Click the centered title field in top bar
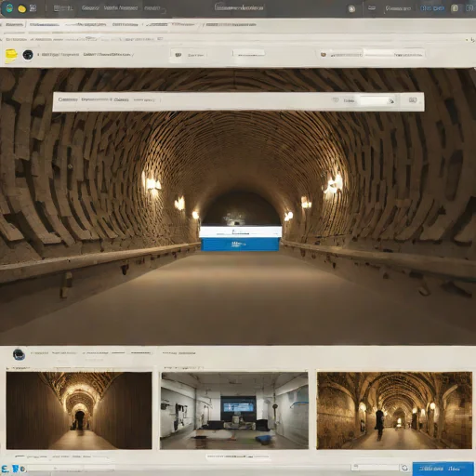 [239, 7]
